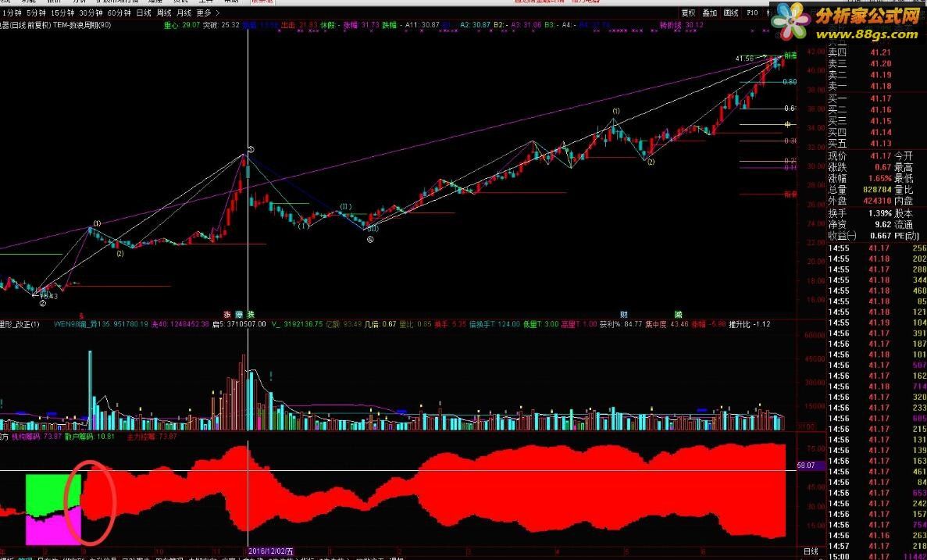Click the 散户筹码 10.81 indicator label
This screenshot has width=927, height=560.
pyautogui.click(x=89, y=437)
